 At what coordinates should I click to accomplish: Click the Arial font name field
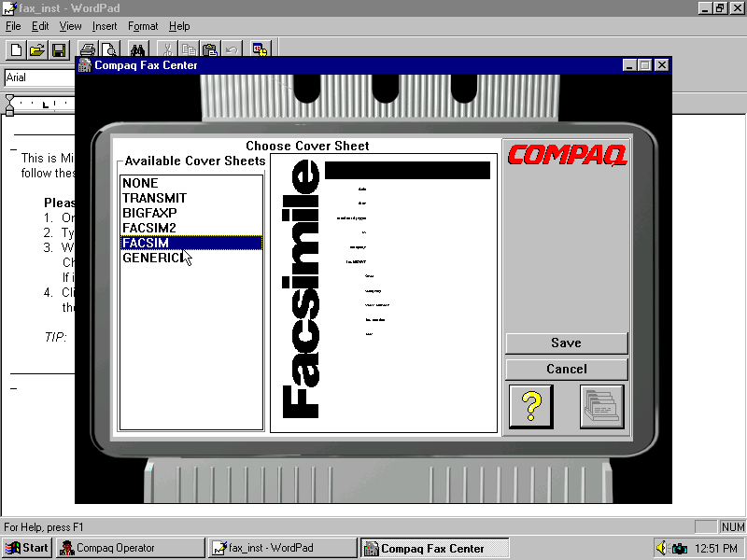[x=40, y=77]
